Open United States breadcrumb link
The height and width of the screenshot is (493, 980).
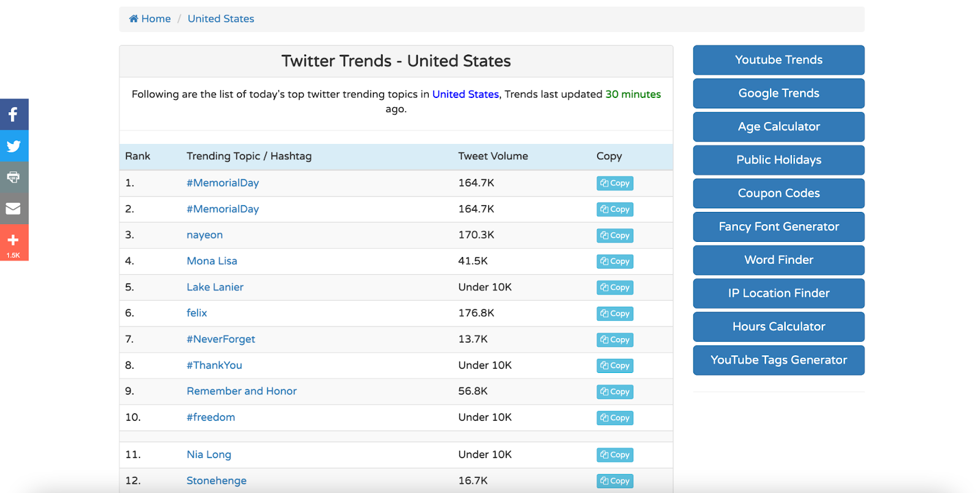tap(221, 19)
